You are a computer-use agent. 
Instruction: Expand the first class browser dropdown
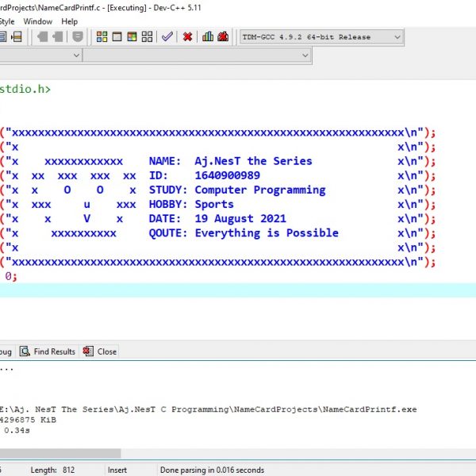(x=77, y=55)
